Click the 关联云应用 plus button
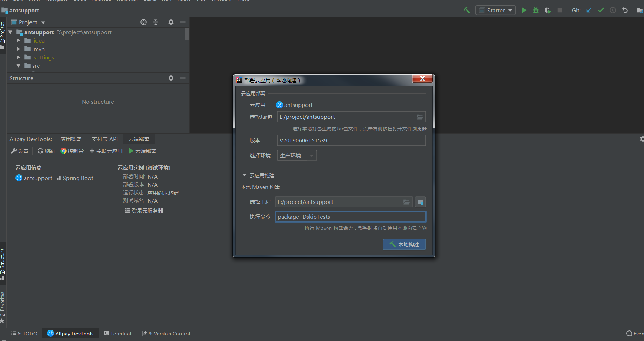 pyautogui.click(x=106, y=151)
